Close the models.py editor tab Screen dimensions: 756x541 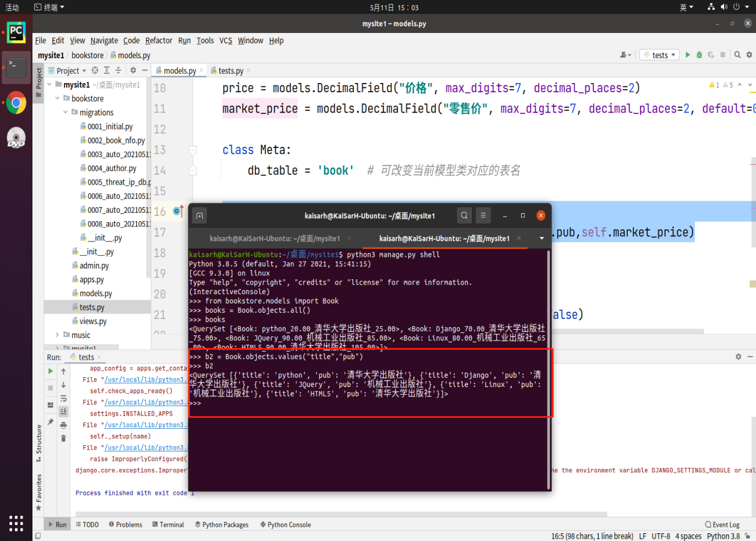coord(201,70)
